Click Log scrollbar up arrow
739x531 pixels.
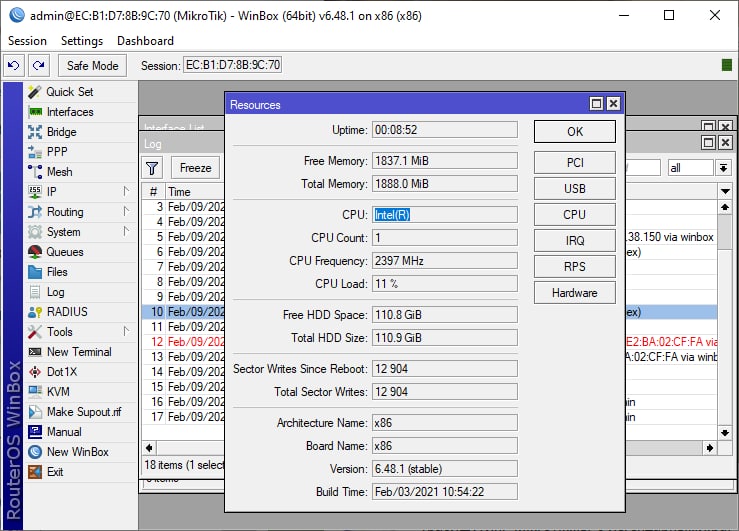pos(725,207)
